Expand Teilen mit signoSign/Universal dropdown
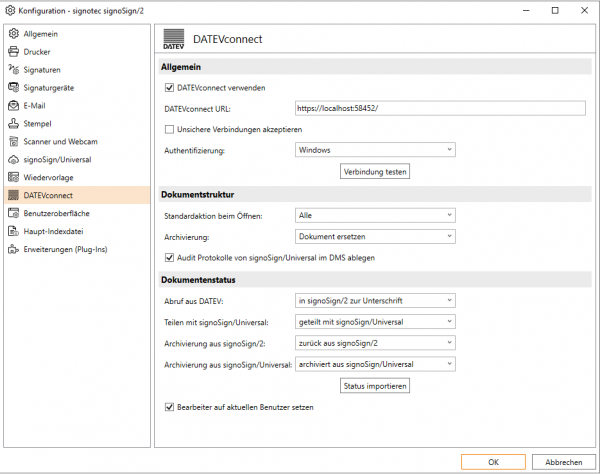Viewport: 600px width, 474px height. [x=375, y=322]
